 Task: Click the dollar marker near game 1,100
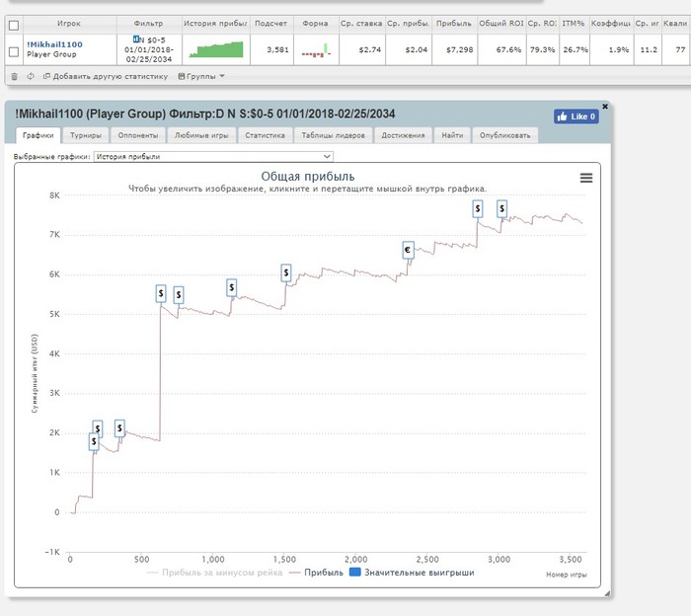(231, 287)
